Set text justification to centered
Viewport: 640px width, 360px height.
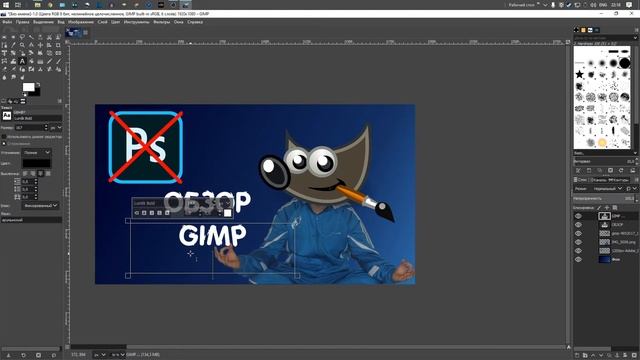40,173
